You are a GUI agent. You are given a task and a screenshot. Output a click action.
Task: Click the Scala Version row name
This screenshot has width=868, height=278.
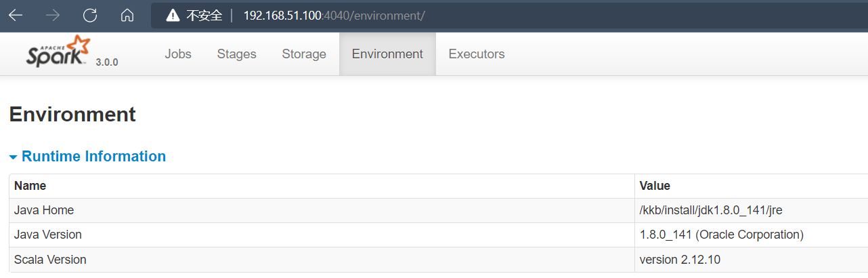50,259
